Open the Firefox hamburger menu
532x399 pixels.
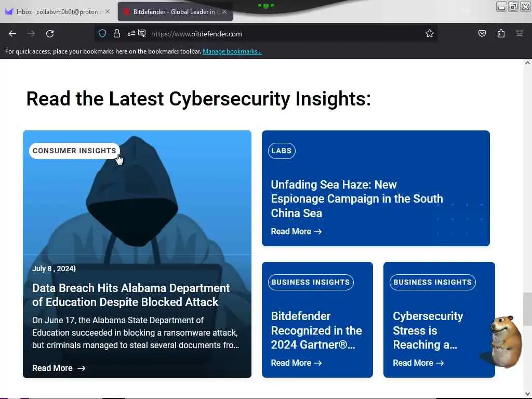coord(520,33)
